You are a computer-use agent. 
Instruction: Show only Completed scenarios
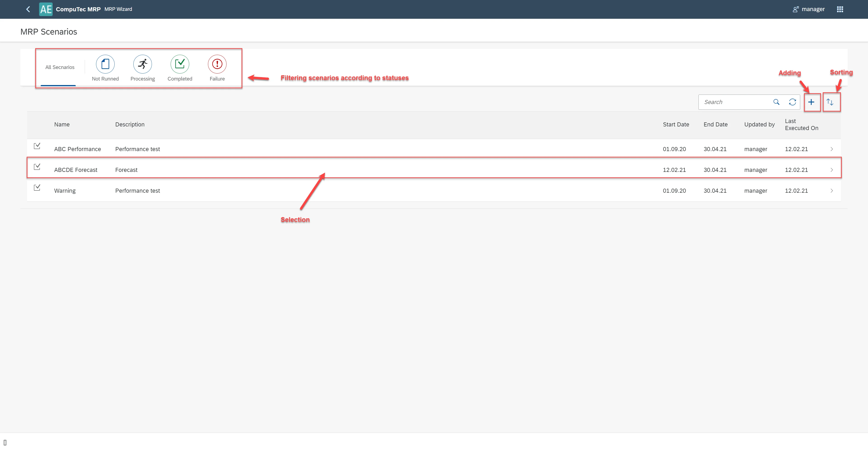click(x=180, y=64)
